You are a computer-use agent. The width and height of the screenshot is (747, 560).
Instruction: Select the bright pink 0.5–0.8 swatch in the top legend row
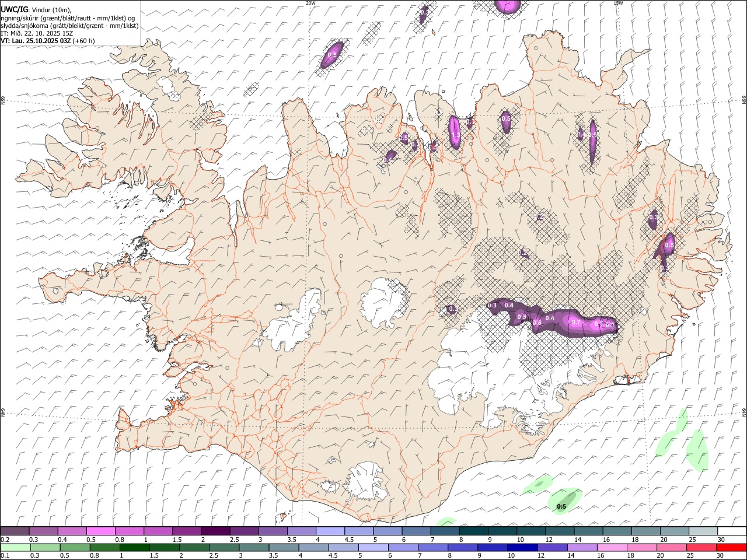click(100, 531)
